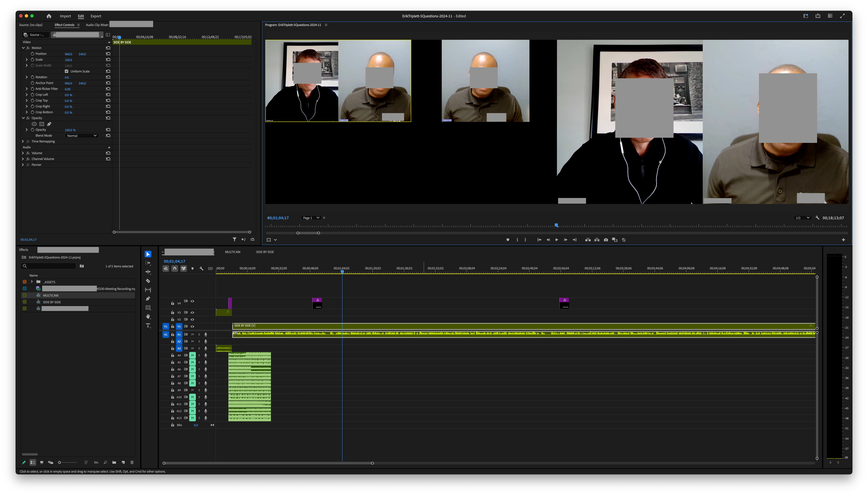The image size is (868, 495).
Task: Activate the Ripple Edit tool
Action: pyautogui.click(x=148, y=272)
